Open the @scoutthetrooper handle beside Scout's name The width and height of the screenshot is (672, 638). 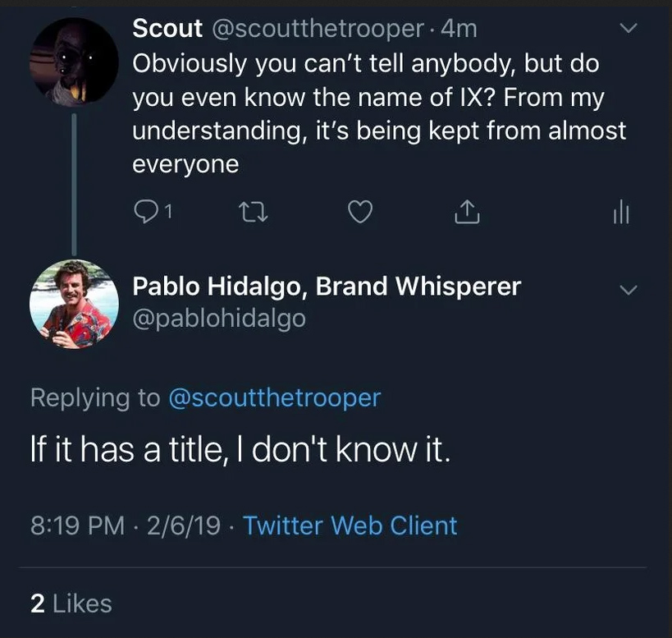pyautogui.click(x=318, y=29)
